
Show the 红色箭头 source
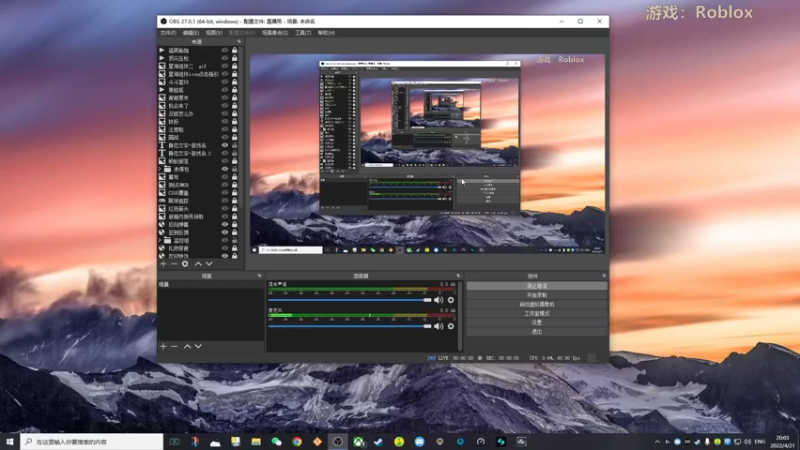tap(225, 209)
